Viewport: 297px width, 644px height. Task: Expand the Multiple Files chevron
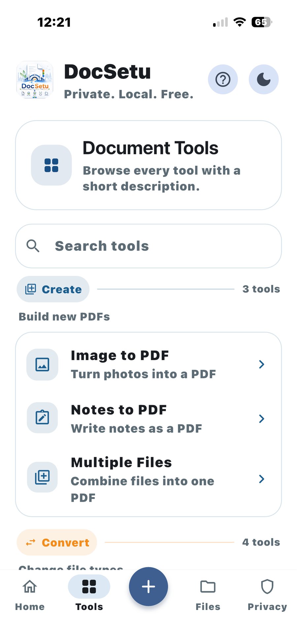(x=262, y=479)
